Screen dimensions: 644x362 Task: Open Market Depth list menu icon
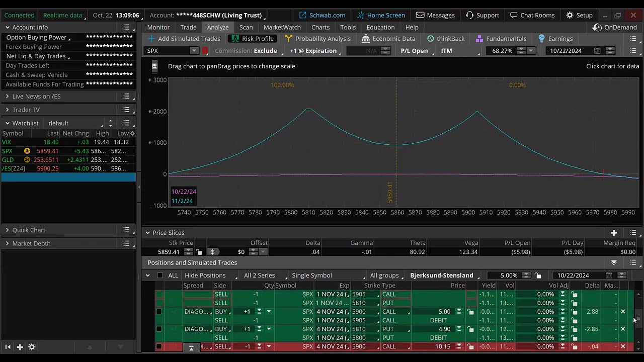point(126,243)
